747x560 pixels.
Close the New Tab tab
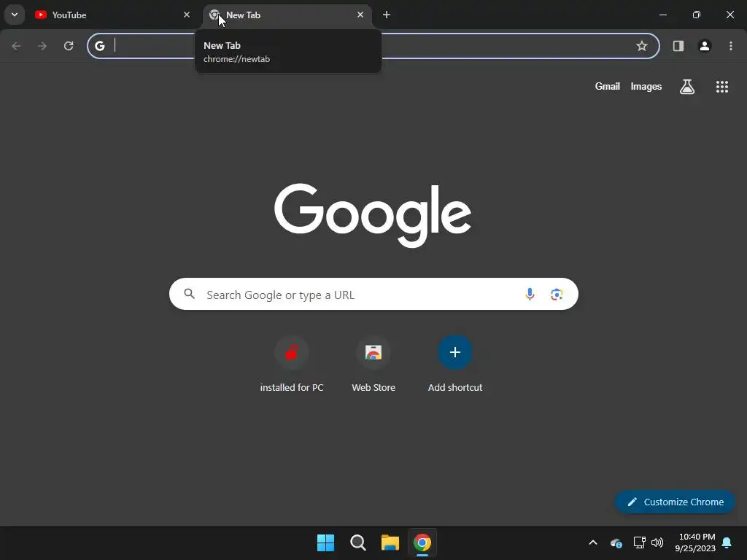point(360,15)
